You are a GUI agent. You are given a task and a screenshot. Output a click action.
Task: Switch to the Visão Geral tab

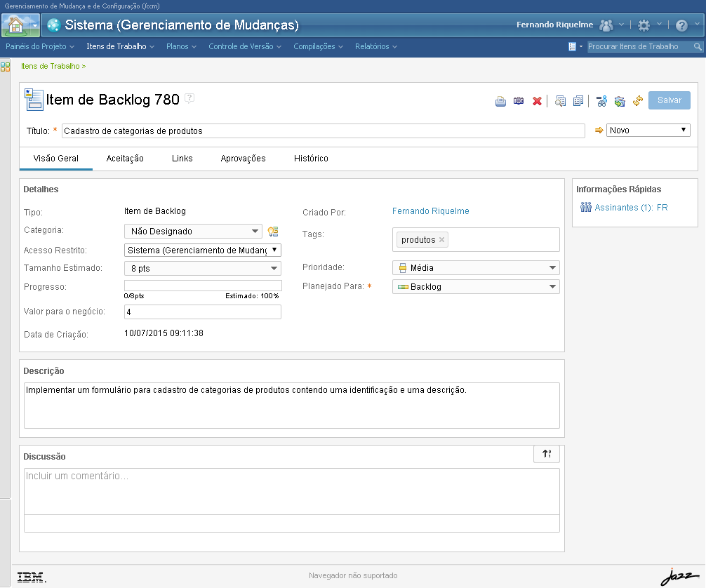pyautogui.click(x=56, y=159)
